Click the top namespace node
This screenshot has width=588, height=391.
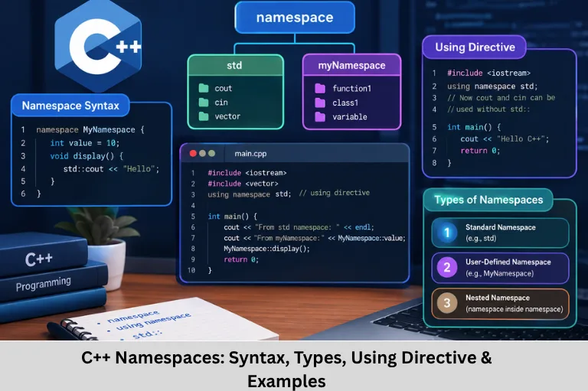click(x=295, y=18)
